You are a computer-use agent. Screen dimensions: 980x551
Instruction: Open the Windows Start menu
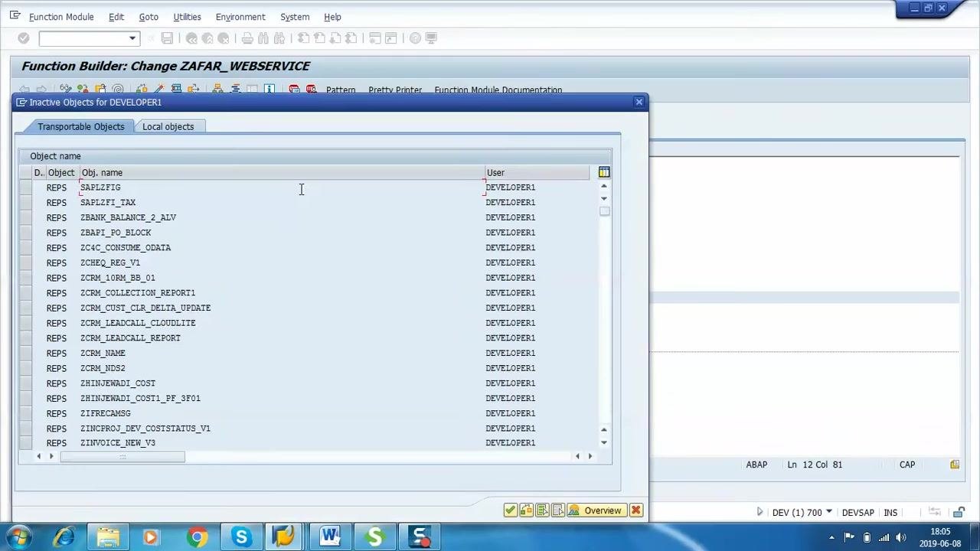[x=18, y=537]
